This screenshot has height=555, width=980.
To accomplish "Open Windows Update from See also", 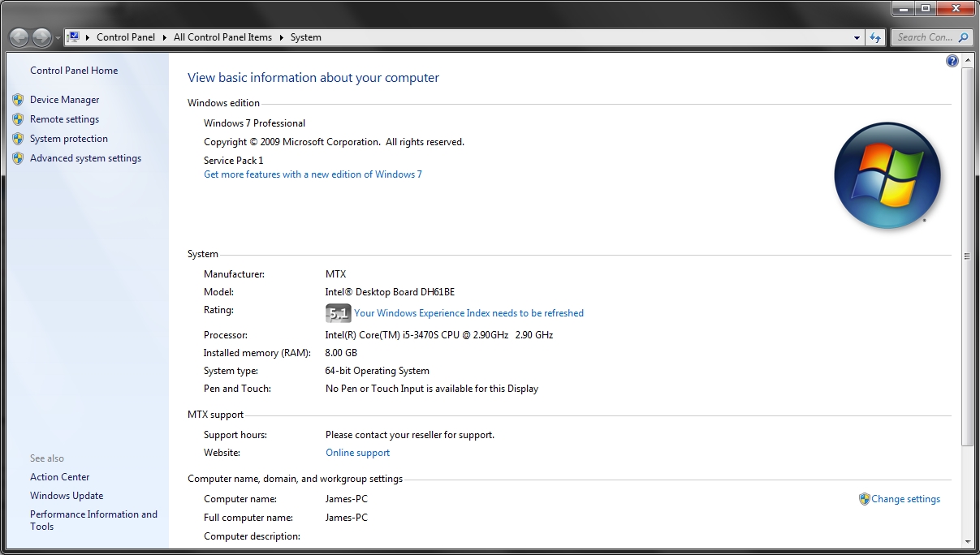I will [x=67, y=496].
